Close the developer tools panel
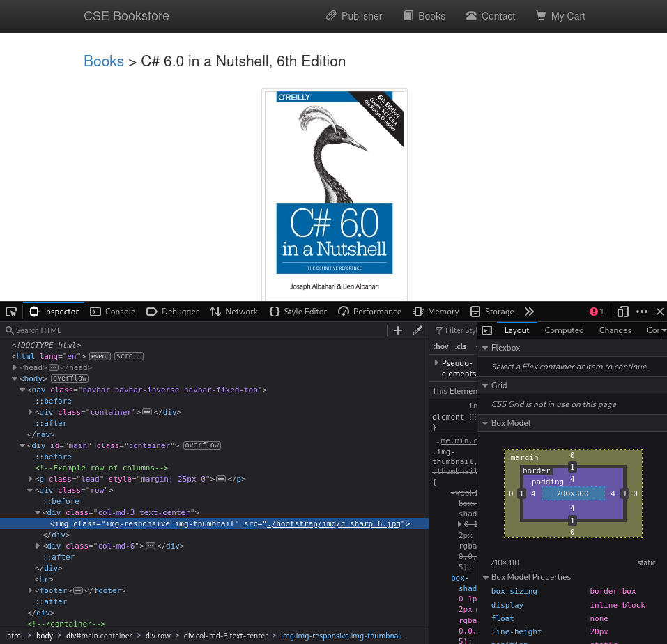 660,312
